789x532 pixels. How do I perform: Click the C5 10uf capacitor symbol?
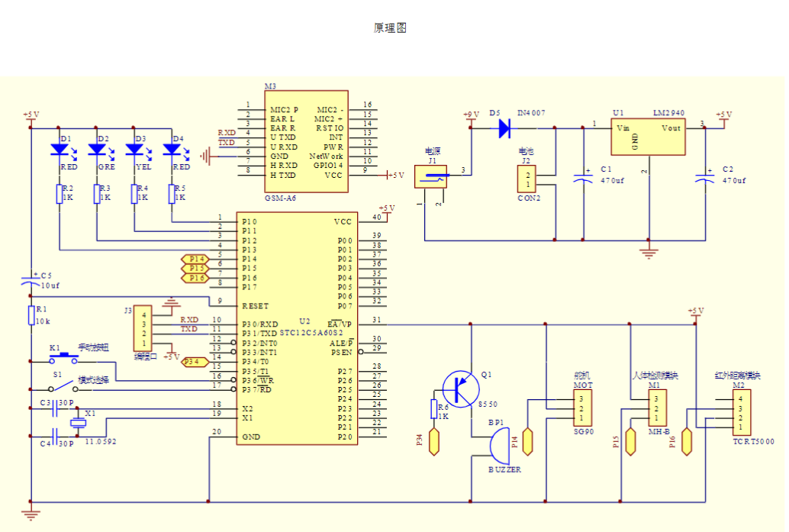(x=31, y=280)
